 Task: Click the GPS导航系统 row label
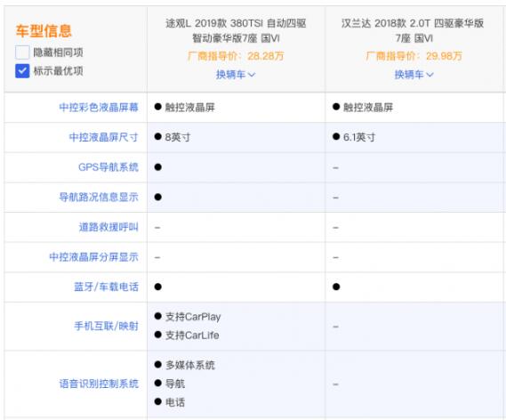(x=108, y=167)
